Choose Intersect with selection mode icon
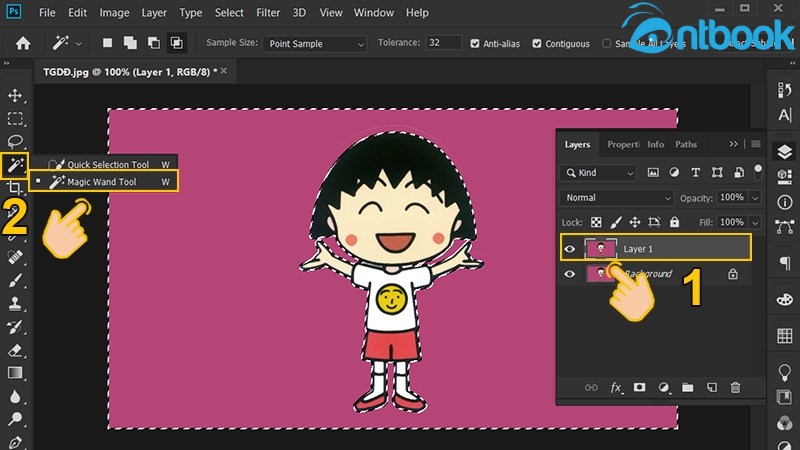The image size is (800, 450). (177, 43)
